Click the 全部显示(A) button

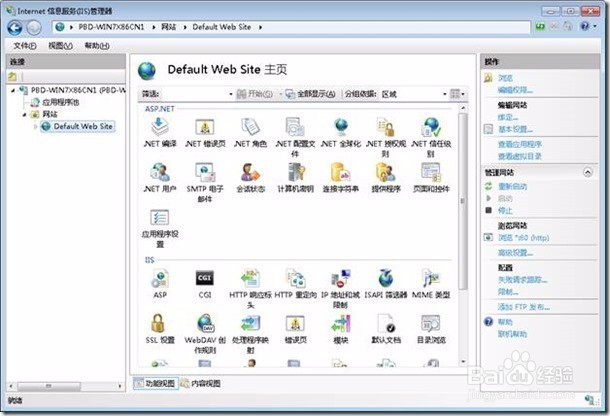pyautogui.click(x=311, y=94)
